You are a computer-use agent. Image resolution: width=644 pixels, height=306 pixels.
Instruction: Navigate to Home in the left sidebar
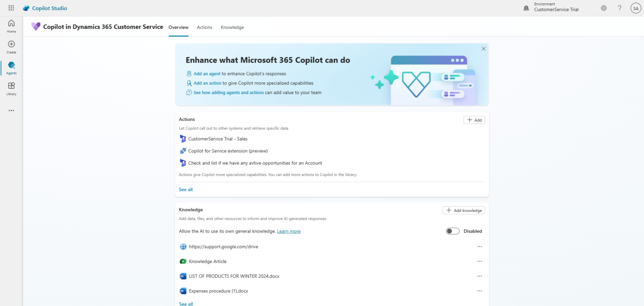tap(11, 26)
